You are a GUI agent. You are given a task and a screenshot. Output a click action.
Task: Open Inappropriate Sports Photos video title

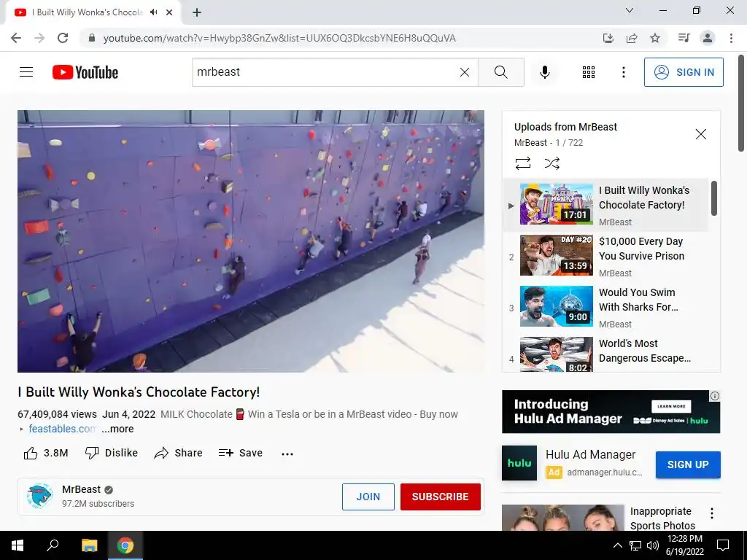point(662,518)
